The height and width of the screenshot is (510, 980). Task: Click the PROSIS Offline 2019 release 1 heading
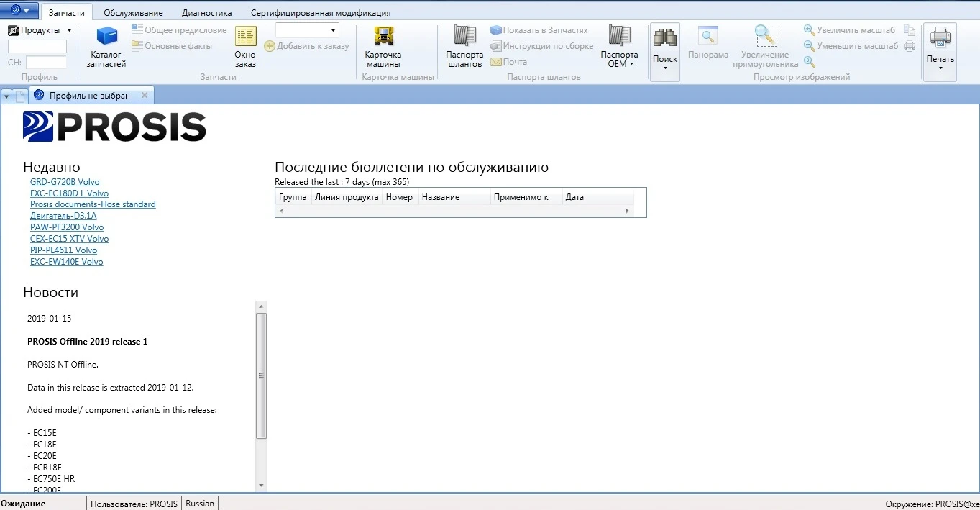[x=87, y=341]
